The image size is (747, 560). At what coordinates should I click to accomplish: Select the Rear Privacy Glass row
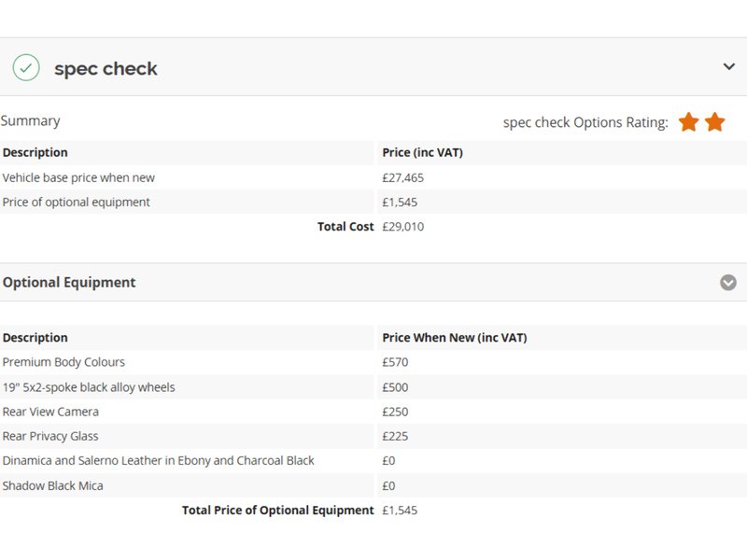tap(50, 436)
